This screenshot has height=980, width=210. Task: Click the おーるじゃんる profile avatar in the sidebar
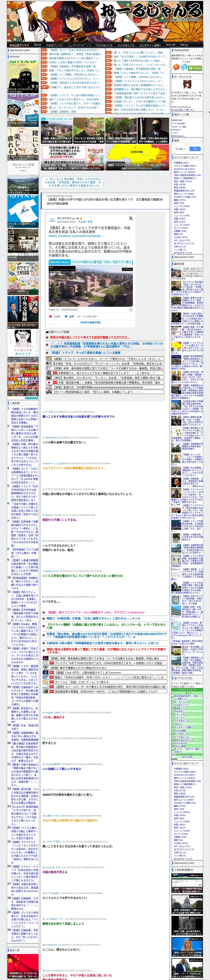(x=187, y=84)
